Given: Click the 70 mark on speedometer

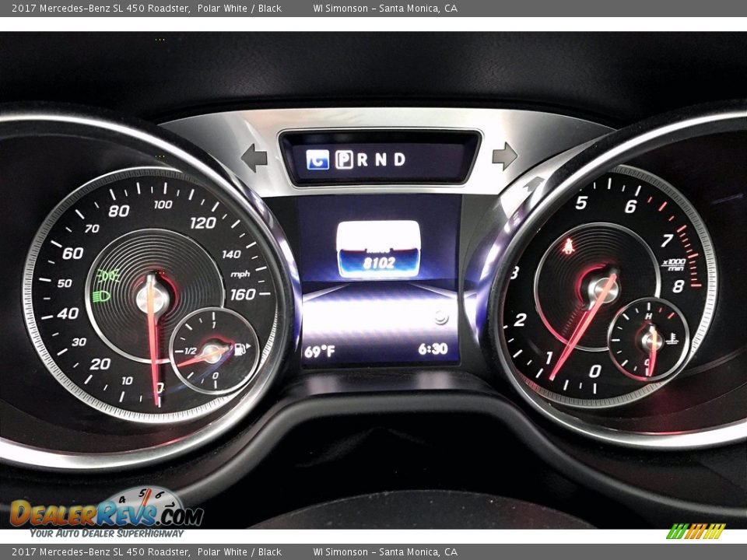Looking at the screenshot, I should coord(92,229).
